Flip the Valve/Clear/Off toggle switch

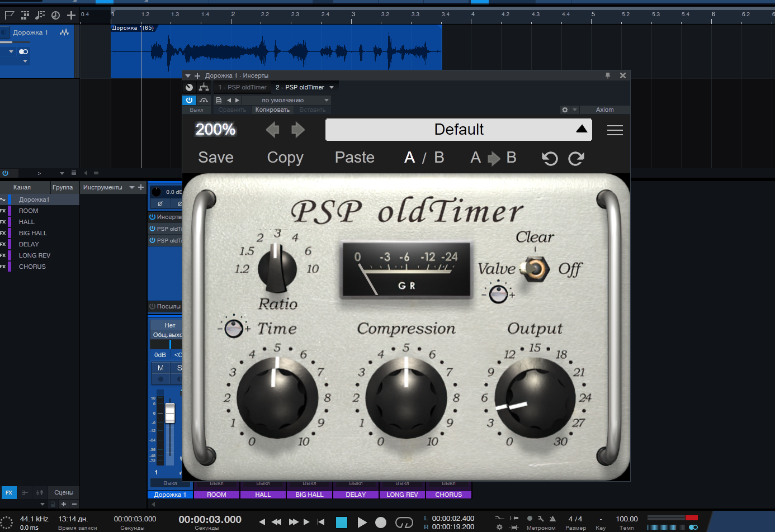pos(535,269)
